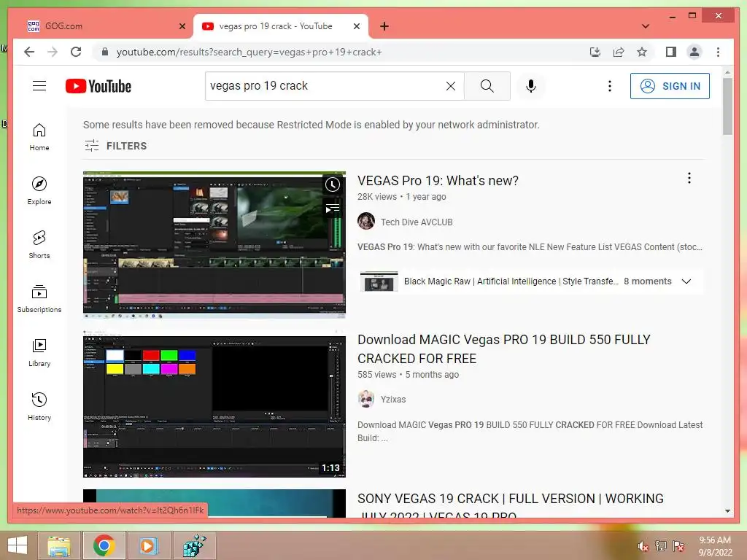Open 'Download MAGIC Vegas PRO 19 BUILD 550' title

click(x=503, y=349)
